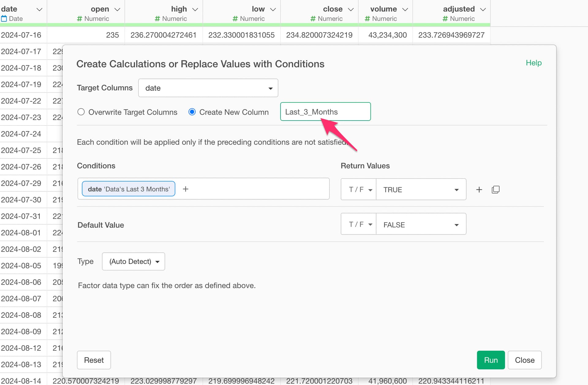Image resolution: width=588 pixels, height=385 pixels.
Task: Select Overwrite Target Columns radio button
Action: click(81, 112)
